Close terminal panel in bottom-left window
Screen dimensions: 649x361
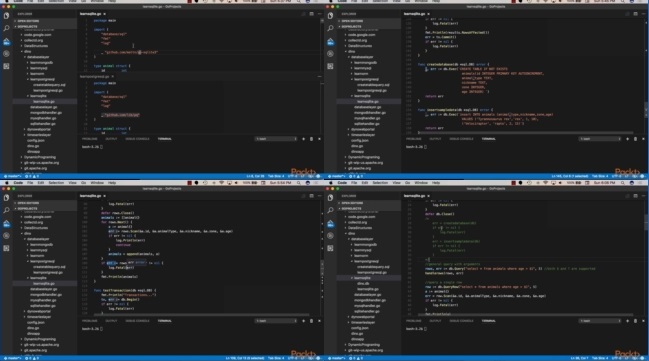[319, 321]
